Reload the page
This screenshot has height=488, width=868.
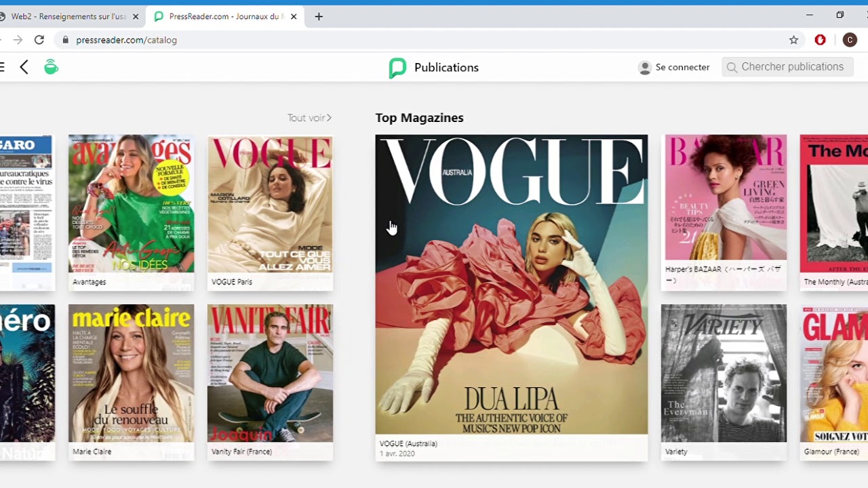(39, 40)
